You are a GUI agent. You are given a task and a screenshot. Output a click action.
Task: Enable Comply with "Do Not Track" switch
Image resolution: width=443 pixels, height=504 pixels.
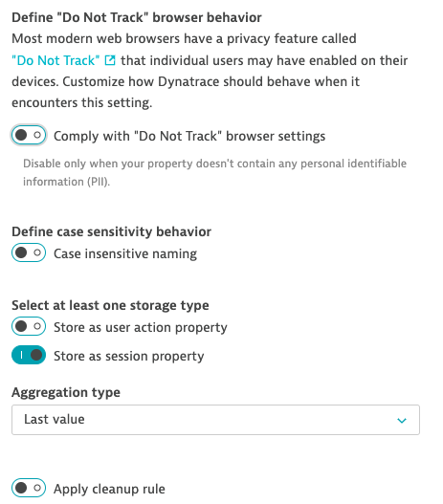(x=29, y=135)
